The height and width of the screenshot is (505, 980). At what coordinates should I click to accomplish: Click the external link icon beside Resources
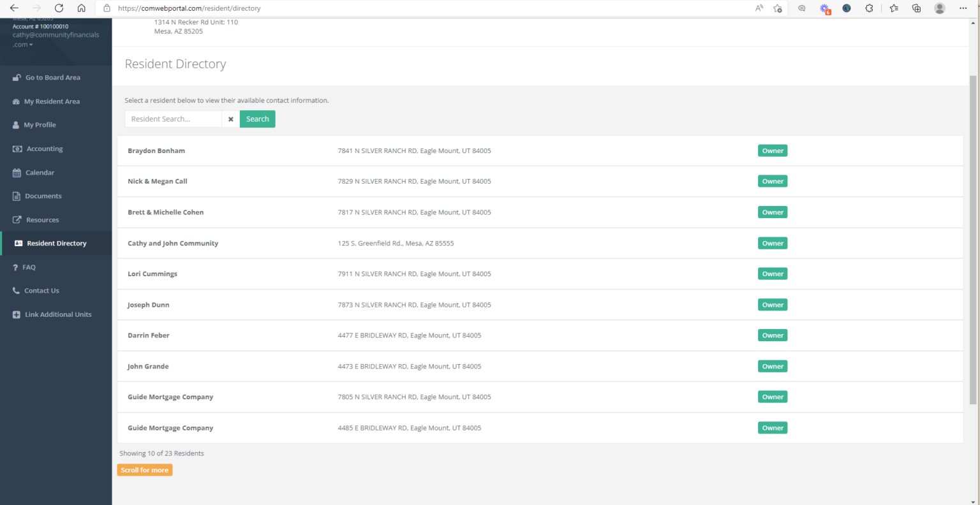17,220
